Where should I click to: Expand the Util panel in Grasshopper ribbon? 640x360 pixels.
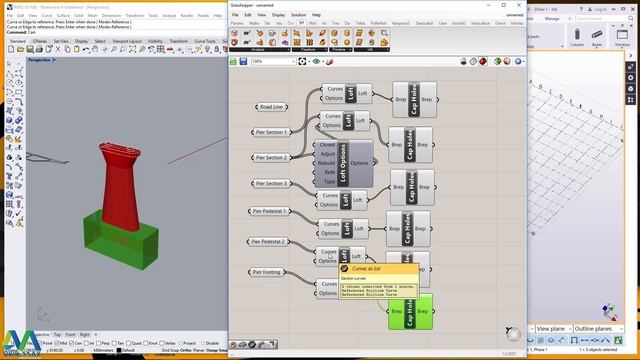tap(371, 50)
